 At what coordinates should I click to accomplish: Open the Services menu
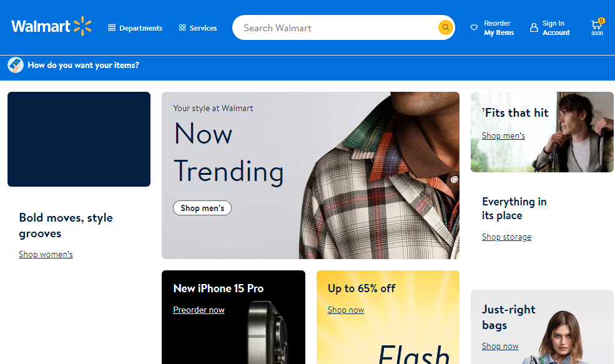[x=198, y=28]
